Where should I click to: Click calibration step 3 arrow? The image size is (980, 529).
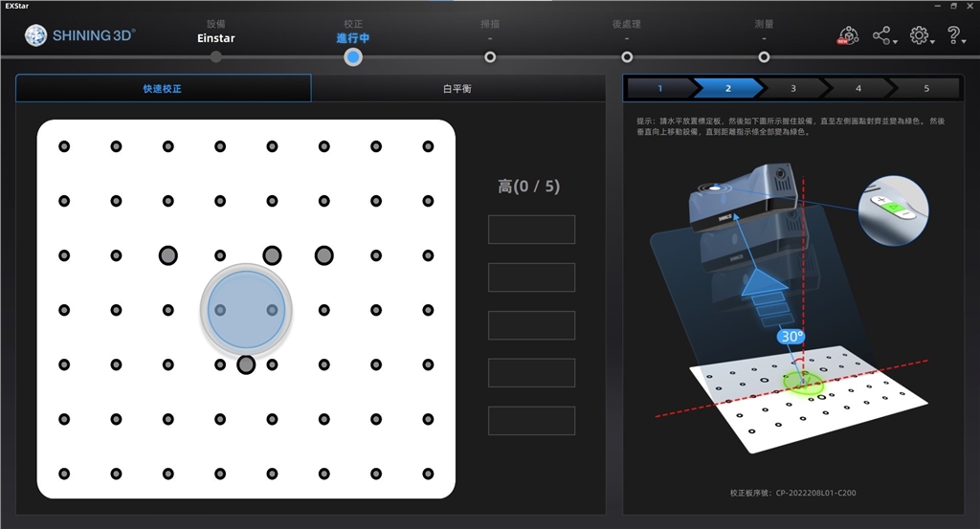click(x=792, y=88)
